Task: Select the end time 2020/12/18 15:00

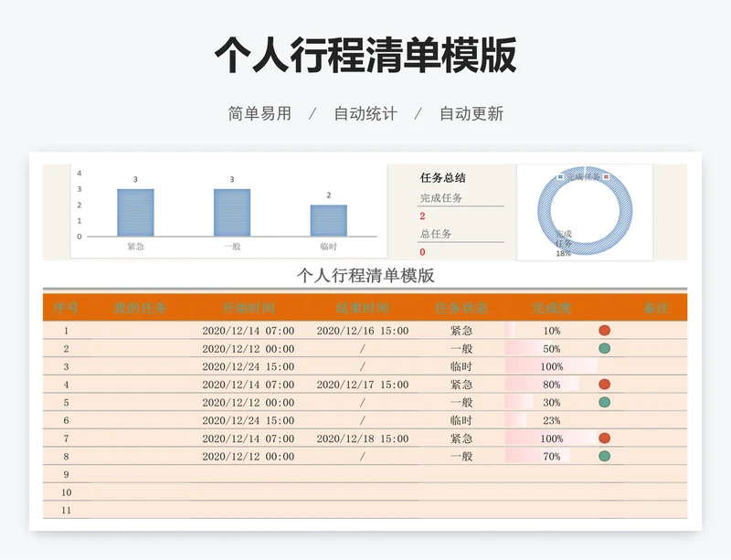Action: [363, 438]
